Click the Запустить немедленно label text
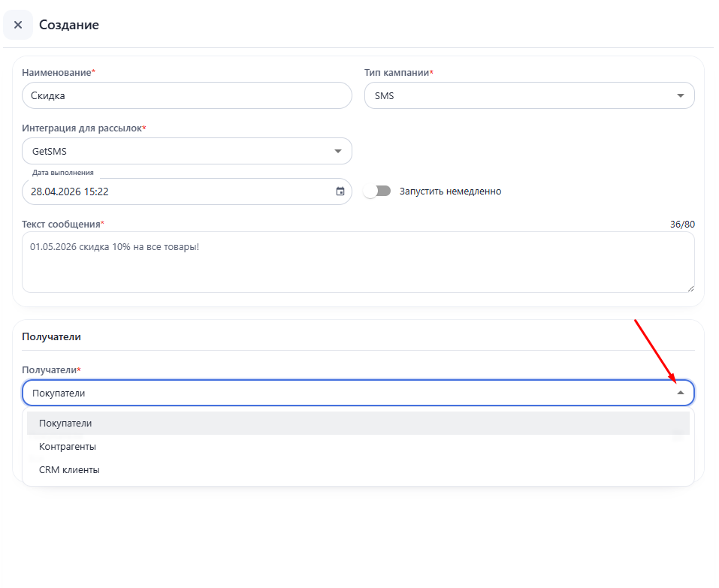This screenshot has height=588, width=719. (x=450, y=191)
